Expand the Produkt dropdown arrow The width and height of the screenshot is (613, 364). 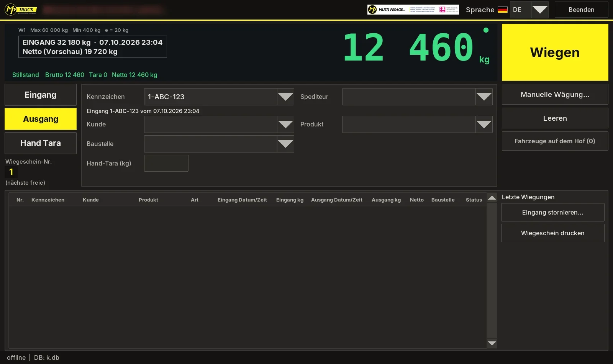pyautogui.click(x=484, y=125)
